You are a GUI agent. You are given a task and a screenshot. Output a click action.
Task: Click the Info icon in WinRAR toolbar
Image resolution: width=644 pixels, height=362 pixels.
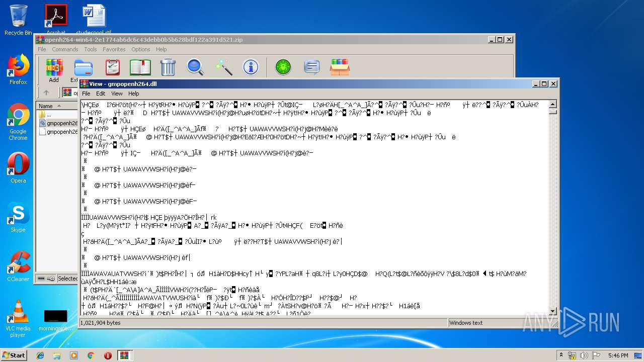point(251,67)
